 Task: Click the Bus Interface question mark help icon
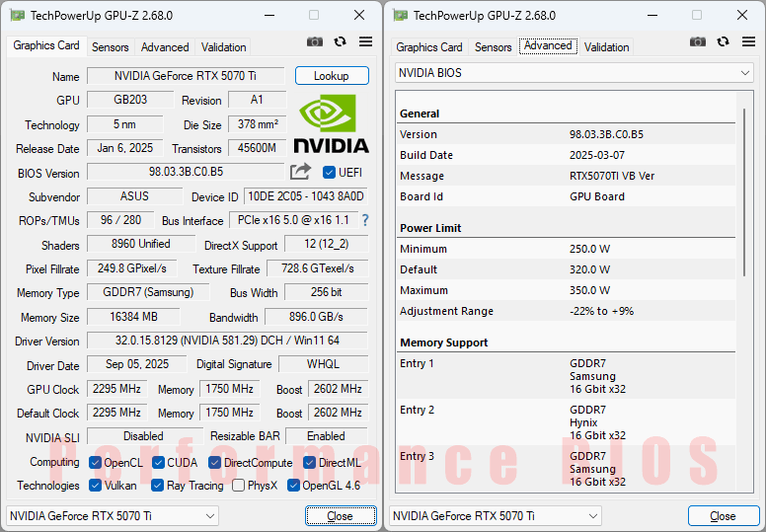(365, 220)
